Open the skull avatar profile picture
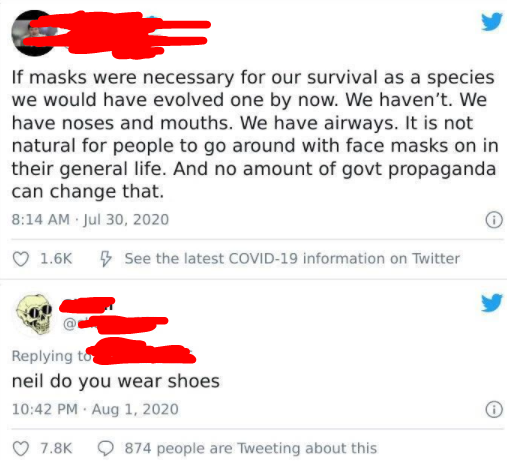 (x=35, y=314)
